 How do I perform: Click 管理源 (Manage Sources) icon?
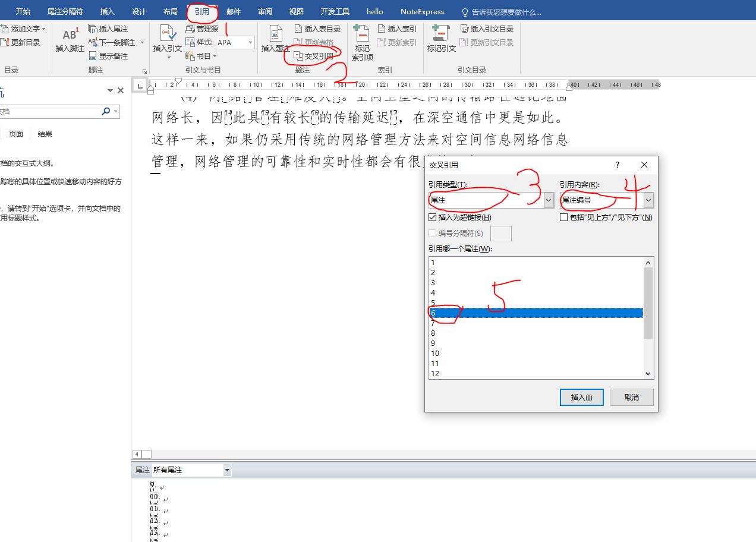[191, 29]
